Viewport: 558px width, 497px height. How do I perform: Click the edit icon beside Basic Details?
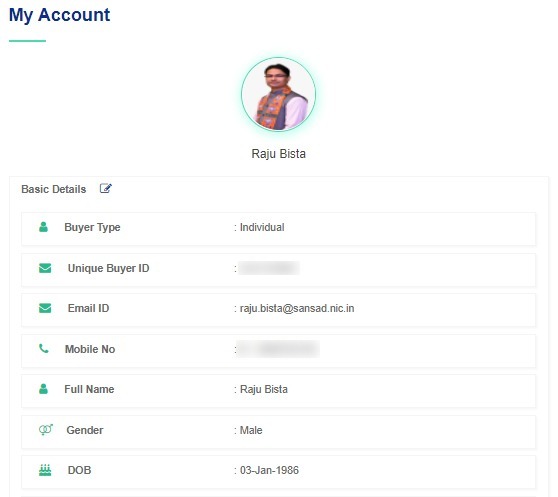106,188
